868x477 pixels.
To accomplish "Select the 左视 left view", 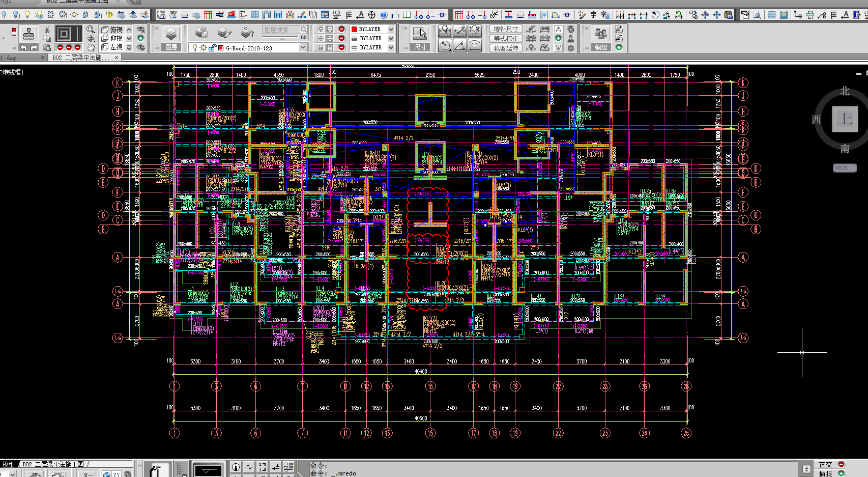I will pos(112,47).
